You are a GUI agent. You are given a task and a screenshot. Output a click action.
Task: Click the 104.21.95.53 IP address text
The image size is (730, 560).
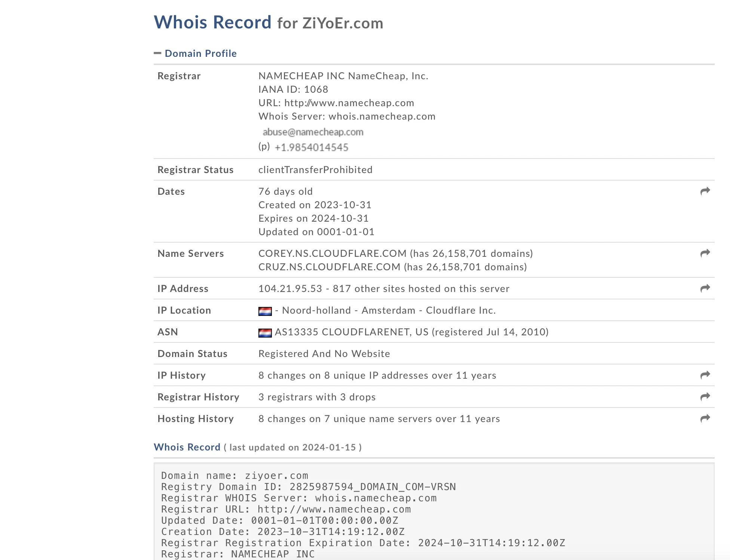pos(290,289)
